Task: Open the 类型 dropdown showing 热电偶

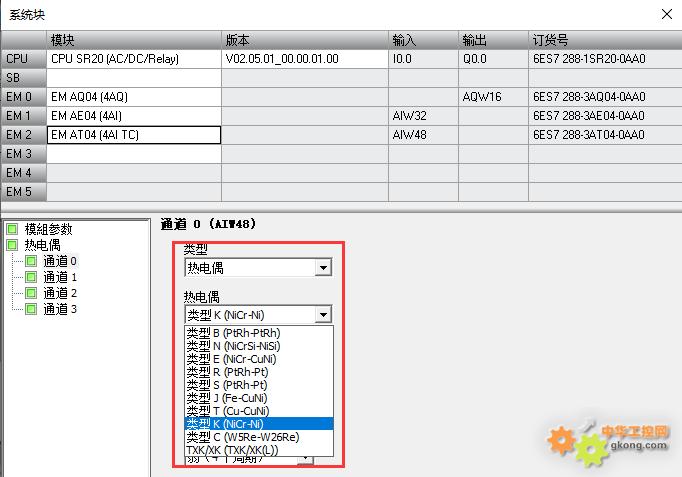Action: (258, 267)
